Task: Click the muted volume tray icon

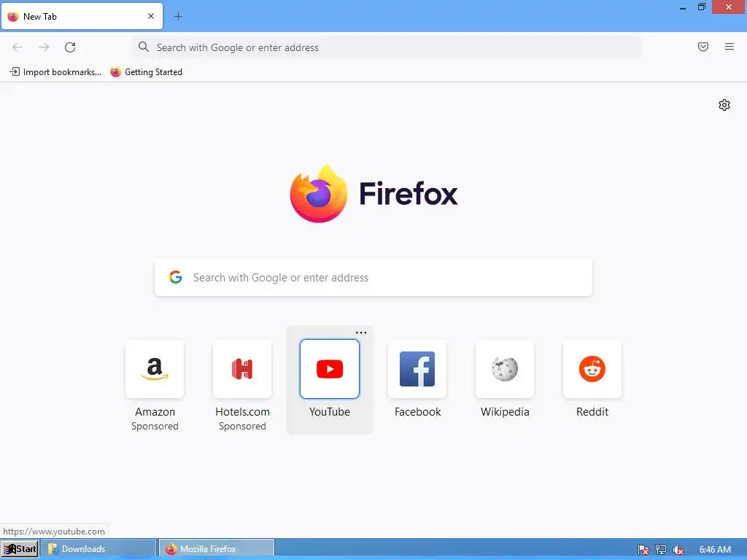Action: click(678, 550)
